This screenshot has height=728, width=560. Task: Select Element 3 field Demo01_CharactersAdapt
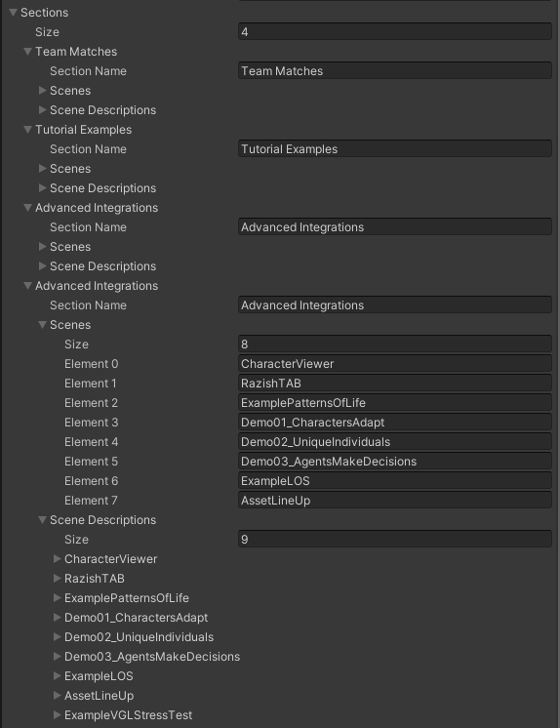395,422
